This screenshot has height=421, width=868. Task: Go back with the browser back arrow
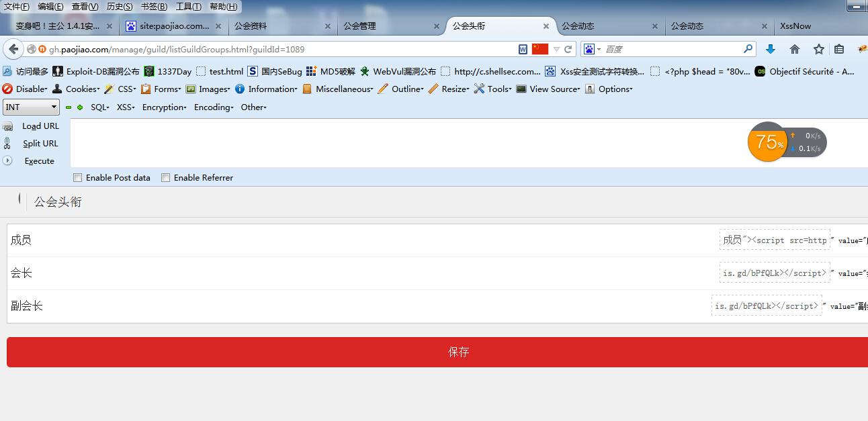tap(13, 49)
